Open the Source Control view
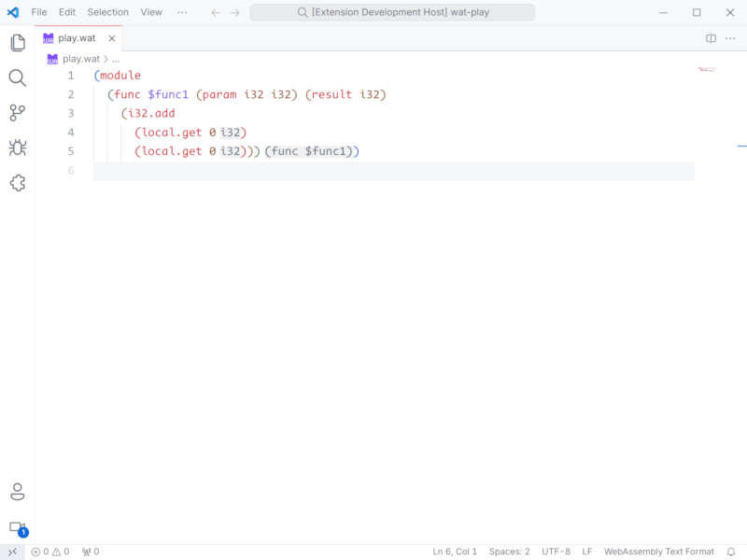The height and width of the screenshot is (560, 747). click(x=17, y=113)
